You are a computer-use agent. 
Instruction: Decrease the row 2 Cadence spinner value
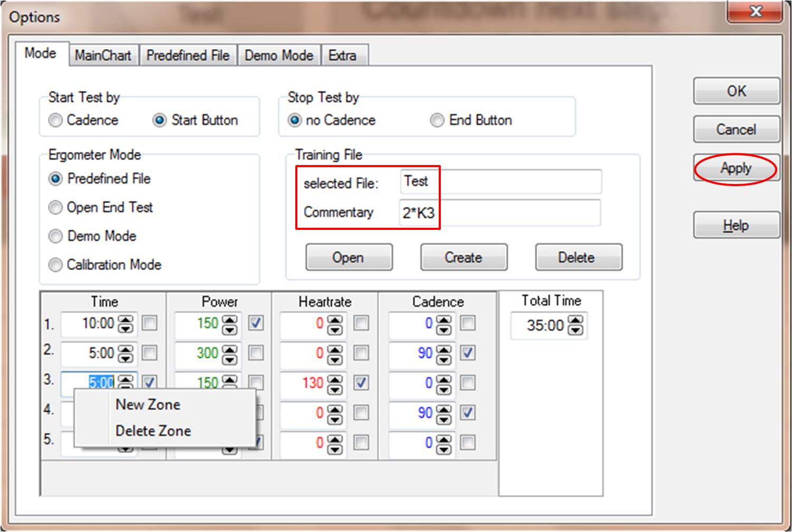pos(444,360)
